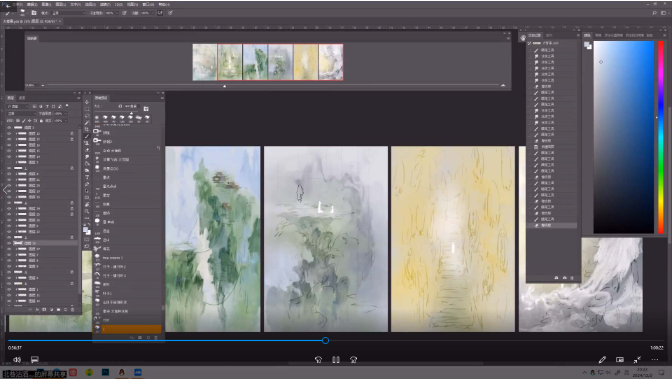Click the History panel camera snapshot icon
Image resolution: width=672 pixels, height=379 pixels.
564,278
